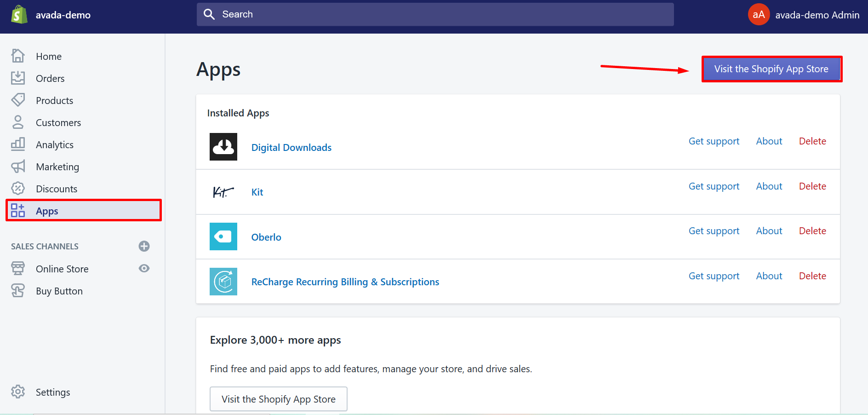The image size is (868, 415).
Task: Click About for Oberlo
Action: (x=769, y=231)
